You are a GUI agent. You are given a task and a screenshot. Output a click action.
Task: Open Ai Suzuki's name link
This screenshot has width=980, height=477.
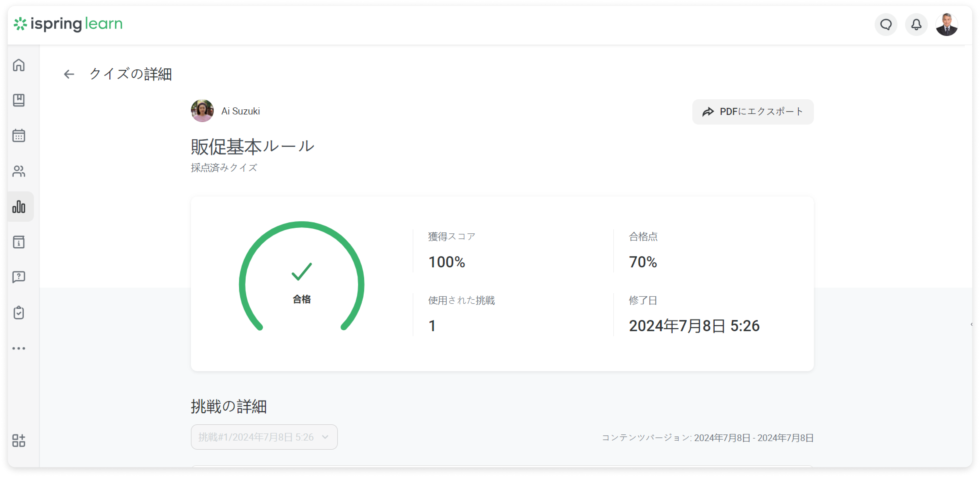click(x=240, y=111)
